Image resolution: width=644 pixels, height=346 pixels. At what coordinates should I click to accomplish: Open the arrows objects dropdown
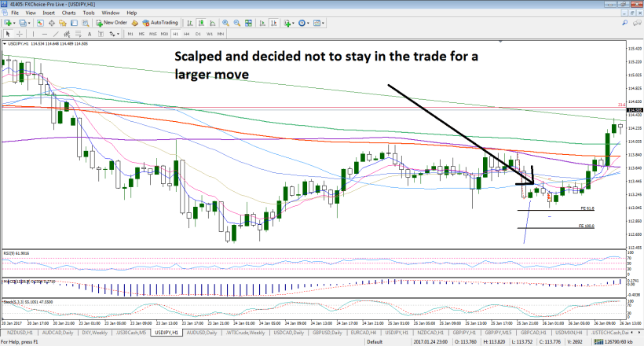(x=114, y=34)
